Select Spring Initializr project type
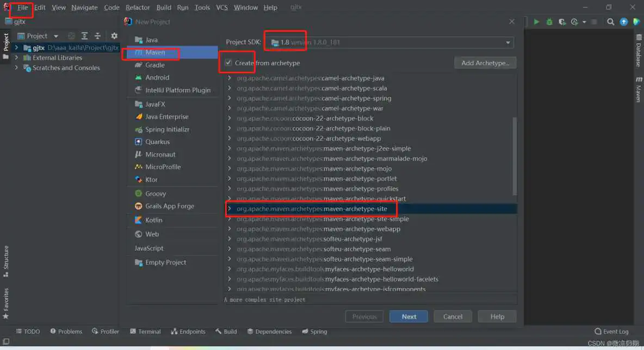 (x=167, y=129)
